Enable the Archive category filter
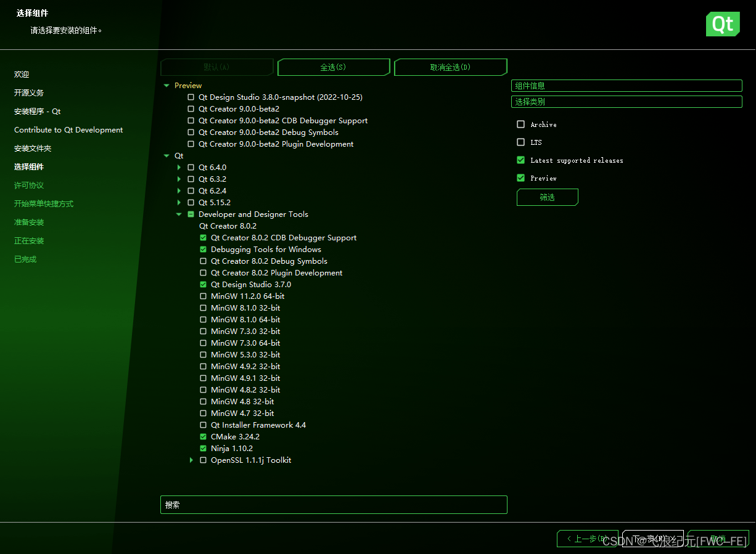Viewport: 756px width, 554px height. pos(520,124)
